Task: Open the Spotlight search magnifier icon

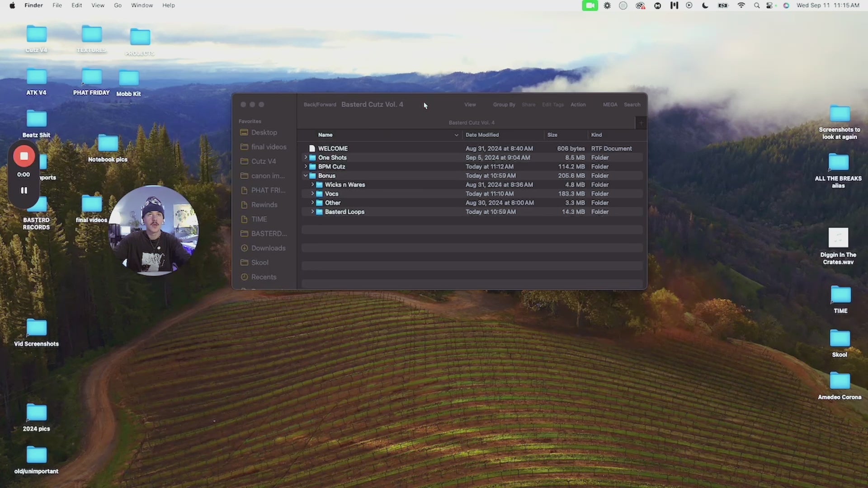Action: point(756,5)
